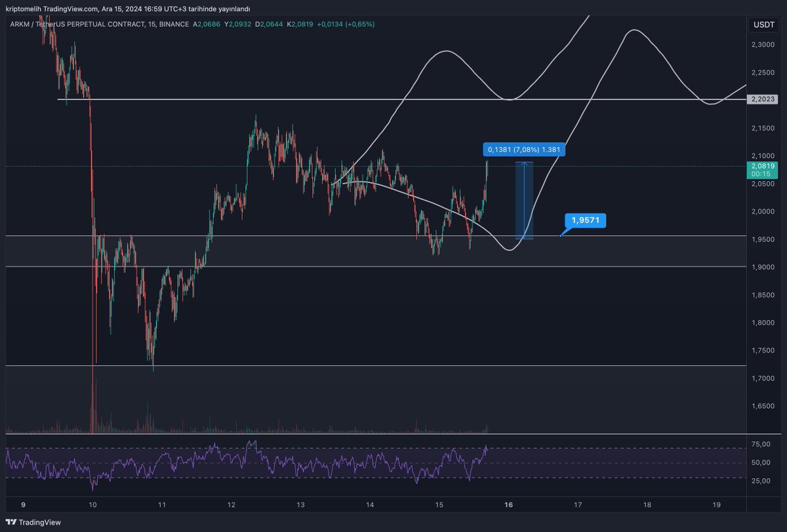Screen dimensions: 787x532
Task: Click date label 11 on time axis
Action: coord(161,505)
